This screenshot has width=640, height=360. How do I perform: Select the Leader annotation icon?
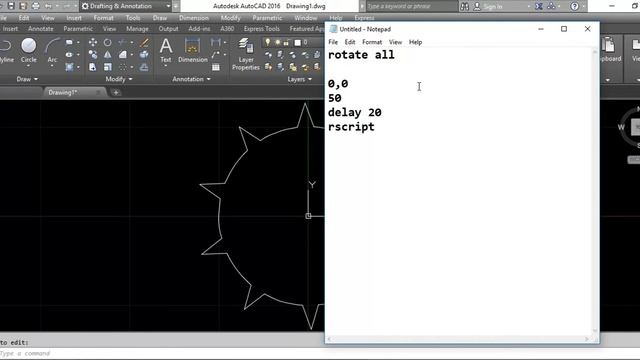(216, 55)
